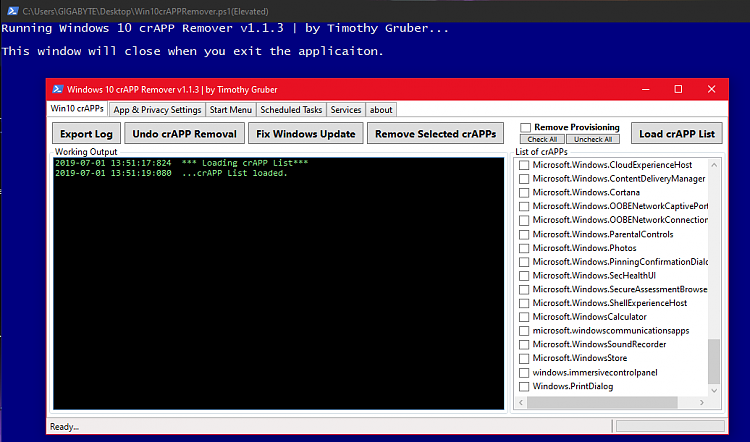Click the Fix Windows Update button
Viewport: 750px width, 442px height.
coord(306,133)
